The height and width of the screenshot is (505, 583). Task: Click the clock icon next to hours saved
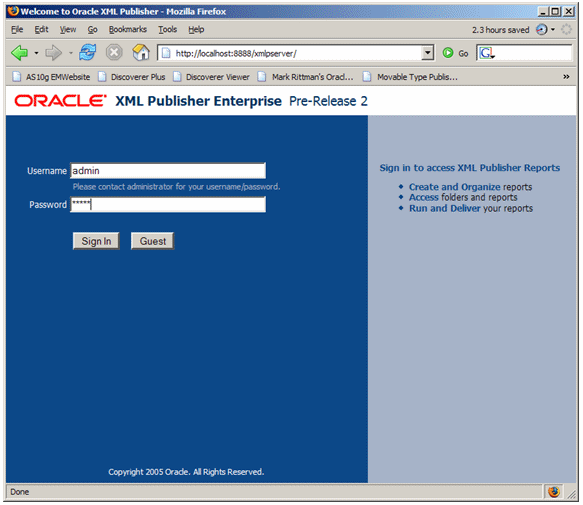(542, 29)
